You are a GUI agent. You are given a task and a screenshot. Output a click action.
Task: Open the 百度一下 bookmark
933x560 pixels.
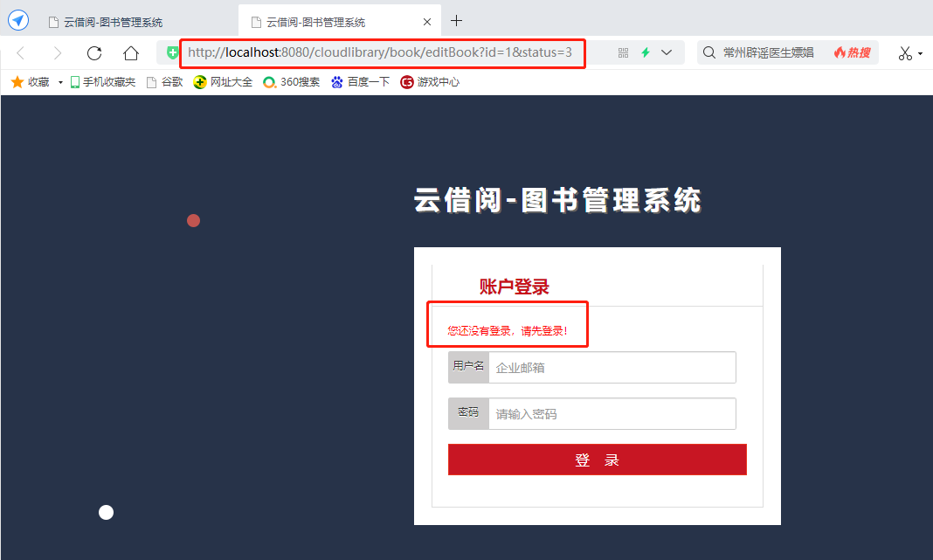361,82
